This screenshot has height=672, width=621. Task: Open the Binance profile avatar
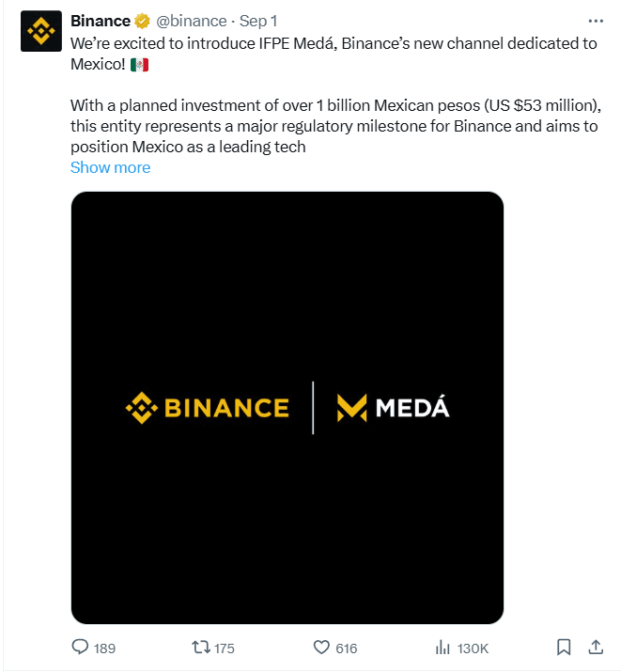pos(41,33)
